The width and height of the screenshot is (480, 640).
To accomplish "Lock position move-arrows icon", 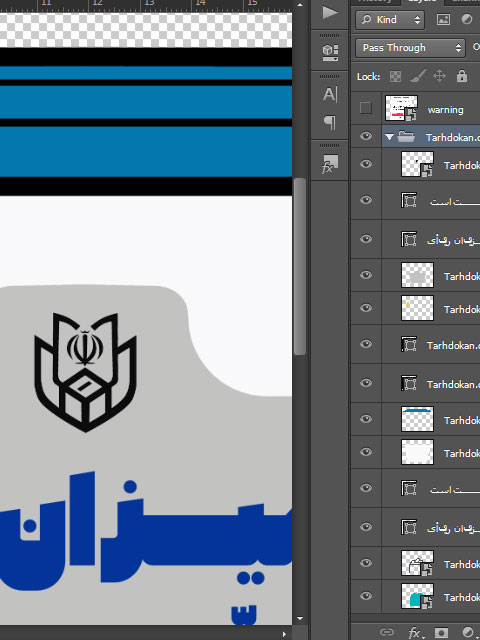I will pos(439,76).
